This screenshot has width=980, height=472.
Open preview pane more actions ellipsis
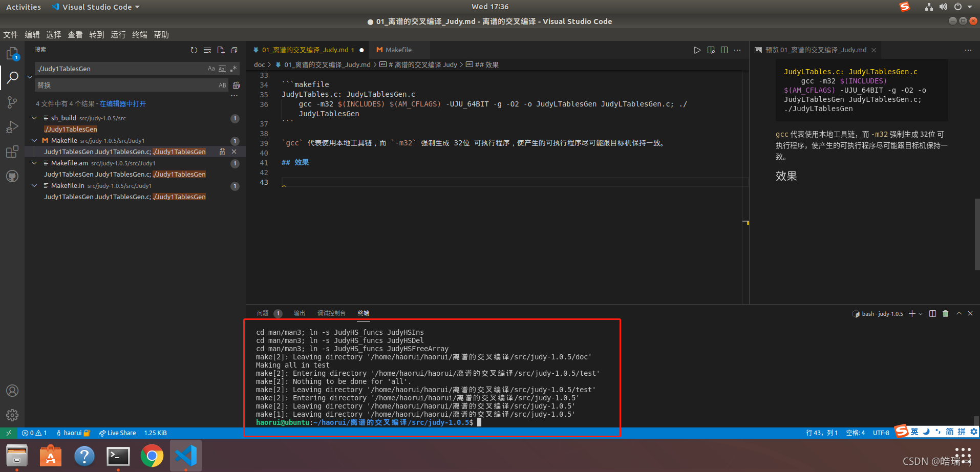coord(968,50)
